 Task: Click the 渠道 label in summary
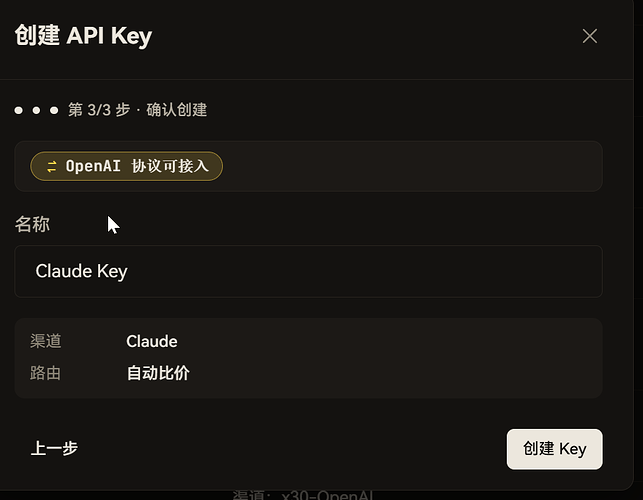tap(46, 341)
